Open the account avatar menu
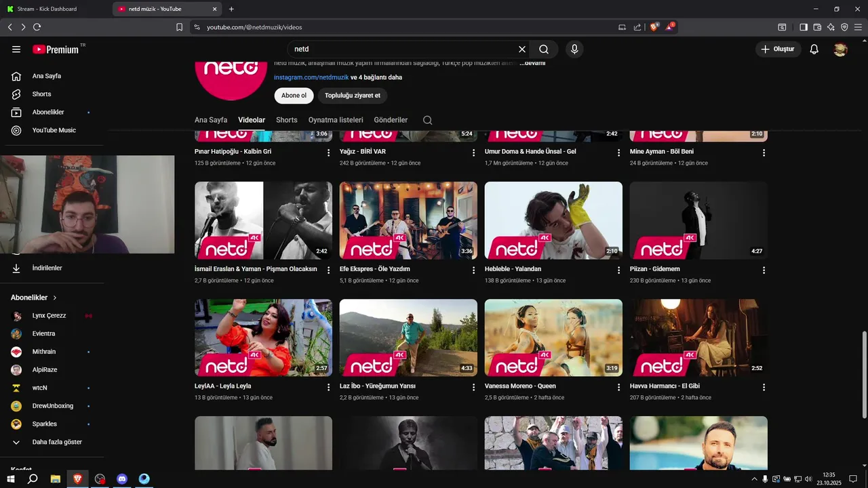Viewport: 868px width, 488px height. pos(840,49)
